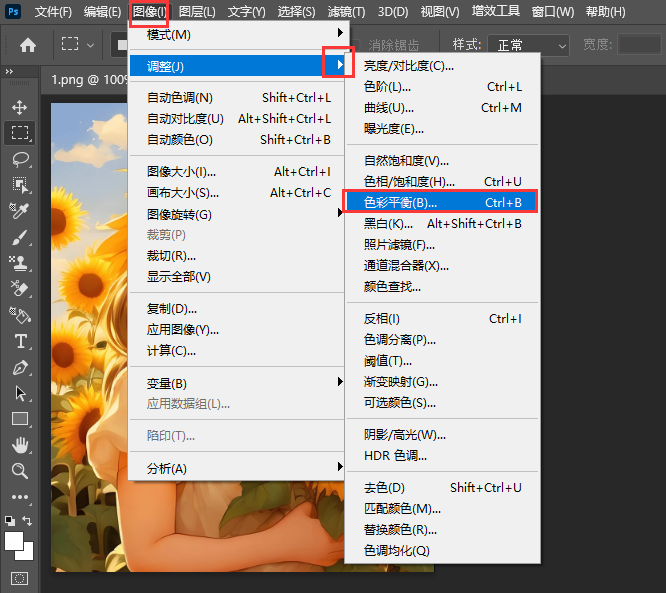Select the Paint Bucket tool
The image size is (666, 593).
point(20,315)
